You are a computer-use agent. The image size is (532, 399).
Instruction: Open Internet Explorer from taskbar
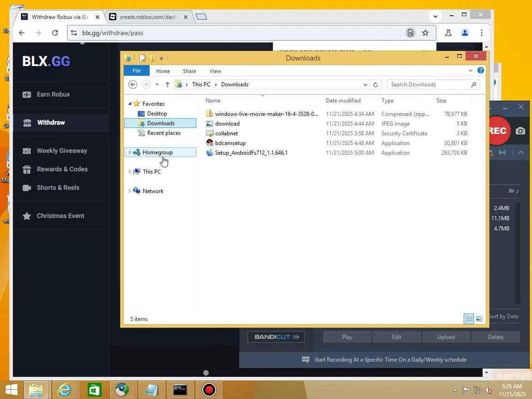64,389
